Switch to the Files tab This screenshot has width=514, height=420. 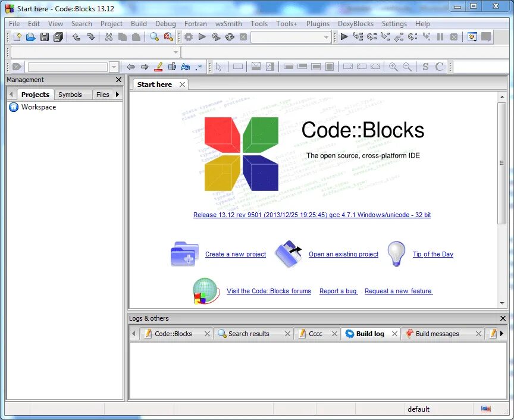pos(102,95)
